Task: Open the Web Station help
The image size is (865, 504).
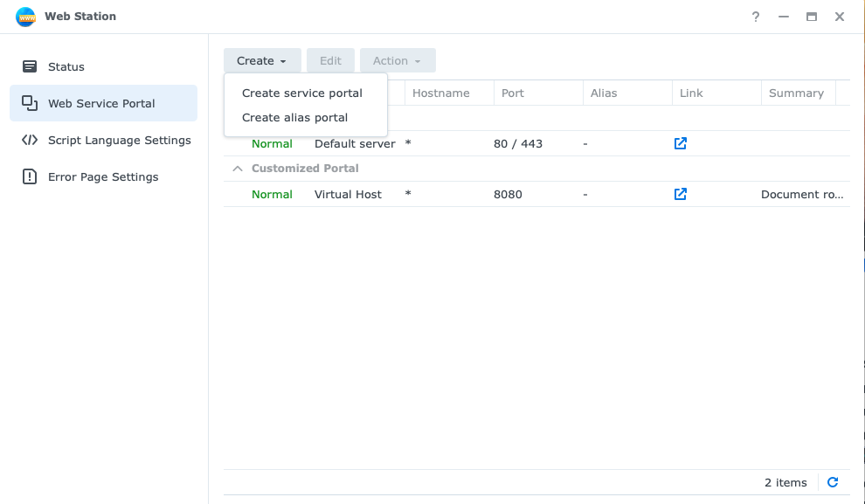Action: [756, 16]
